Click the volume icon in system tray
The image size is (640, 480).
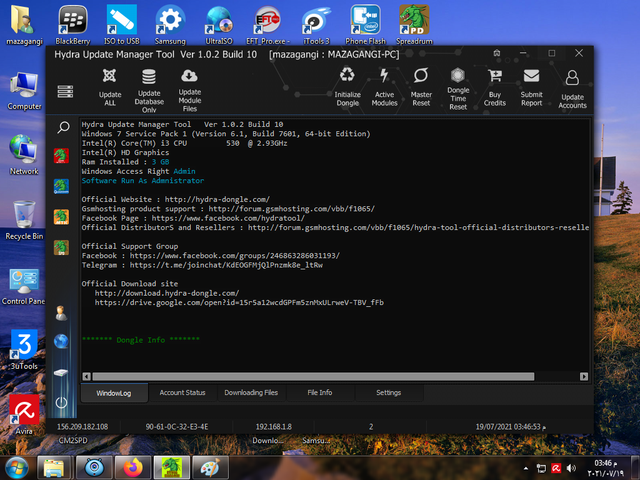point(571,468)
